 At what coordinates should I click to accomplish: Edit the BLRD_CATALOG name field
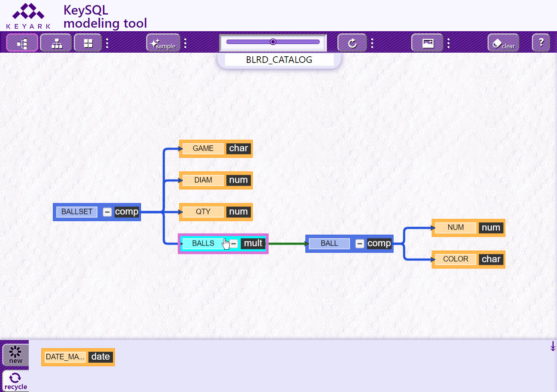point(279,60)
